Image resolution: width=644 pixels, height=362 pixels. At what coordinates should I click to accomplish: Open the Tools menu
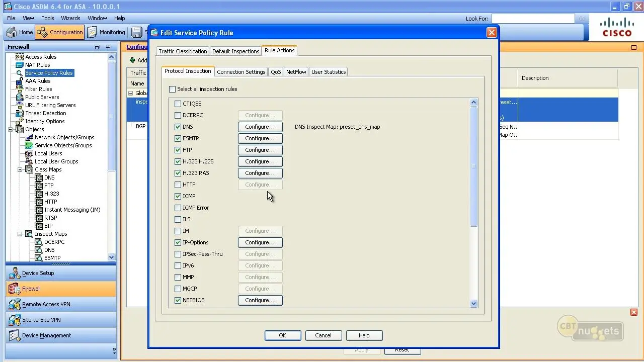(x=48, y=18)
